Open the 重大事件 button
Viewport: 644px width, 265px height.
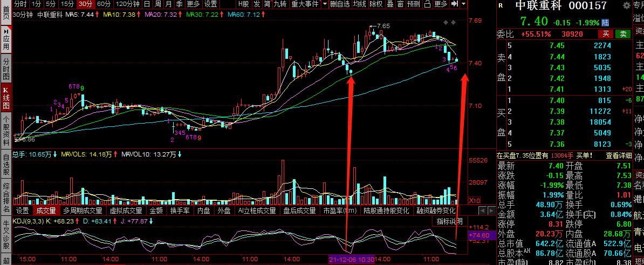305,4
